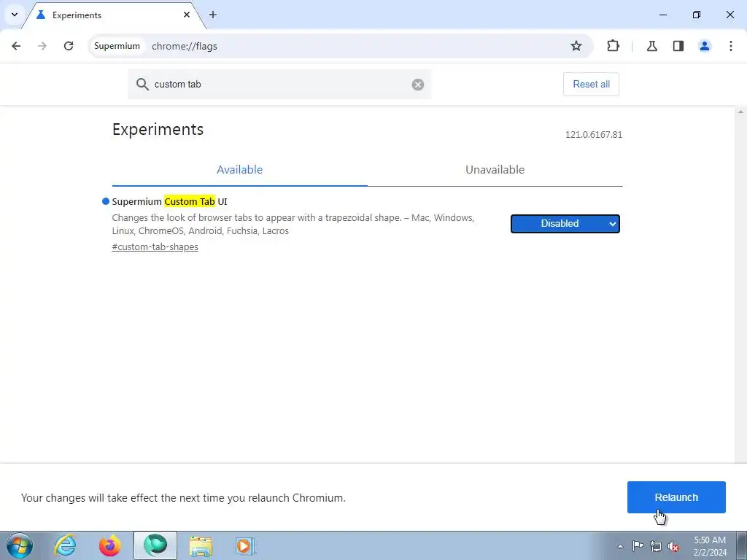
Task: Launch Firefox from the taskbar
Action: (109, 545)
